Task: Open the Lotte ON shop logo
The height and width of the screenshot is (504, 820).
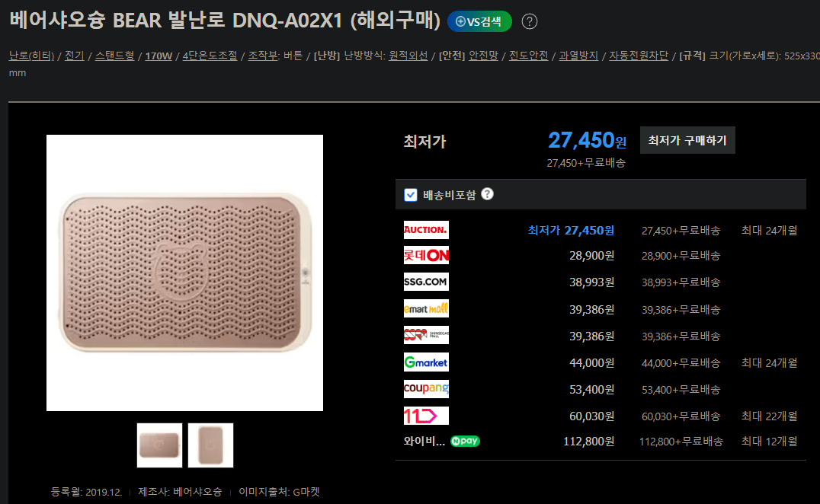Action: click(426, 255)
